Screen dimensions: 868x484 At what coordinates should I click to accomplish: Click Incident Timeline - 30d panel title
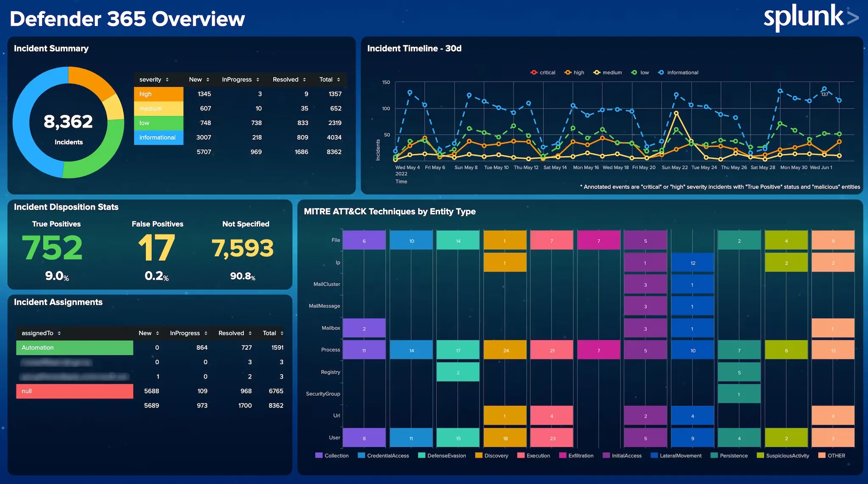point(414,48)
